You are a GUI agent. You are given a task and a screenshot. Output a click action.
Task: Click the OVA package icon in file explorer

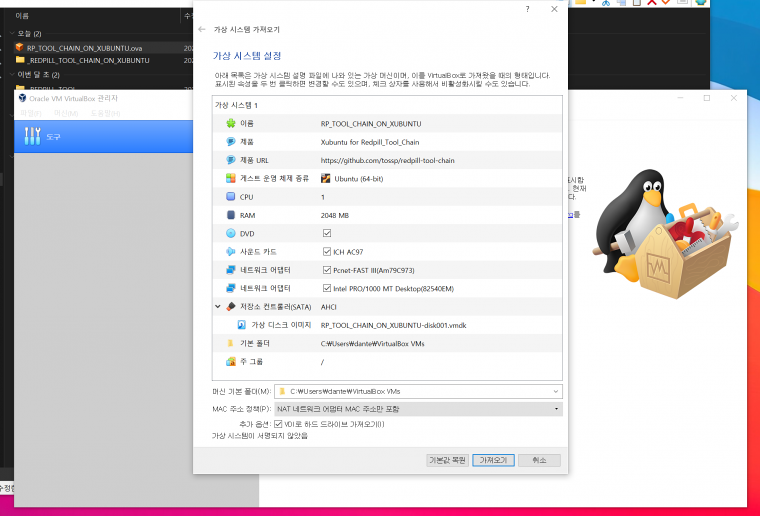pyautogui.click(x=19, y=47)
